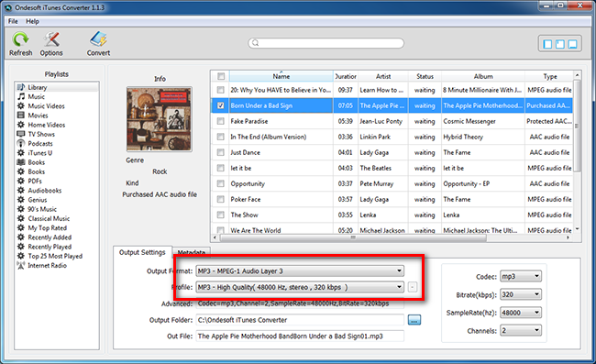This screenshot has height=364, width=596.
Task: Start conversion with the Convert icon
Action: [x=98, y=39]
